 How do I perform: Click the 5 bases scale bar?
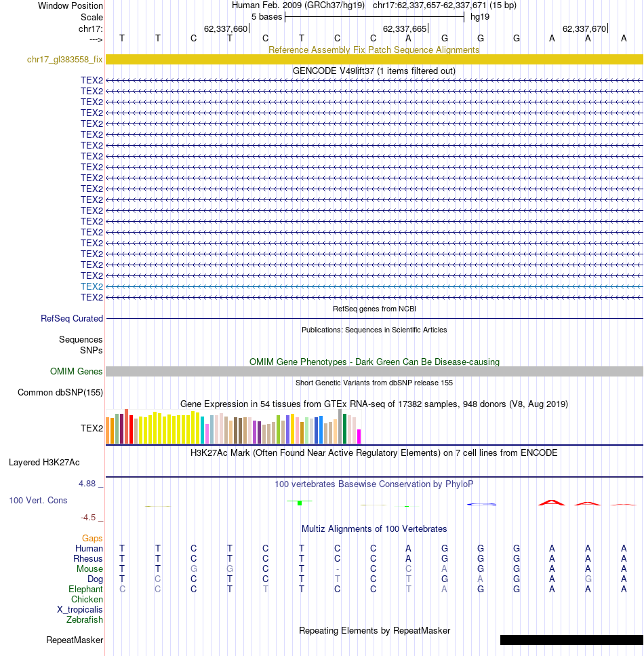tap(374, 17)
